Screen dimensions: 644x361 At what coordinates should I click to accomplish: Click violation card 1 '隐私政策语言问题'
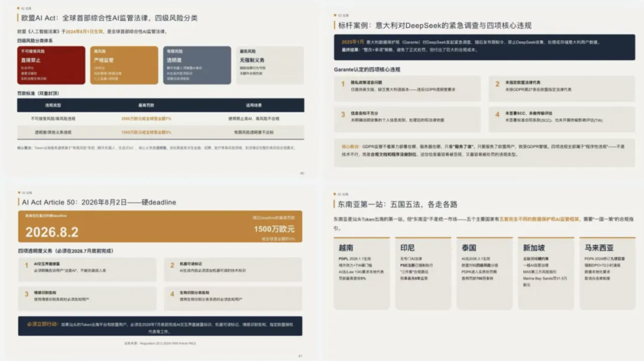click(407, 89)
